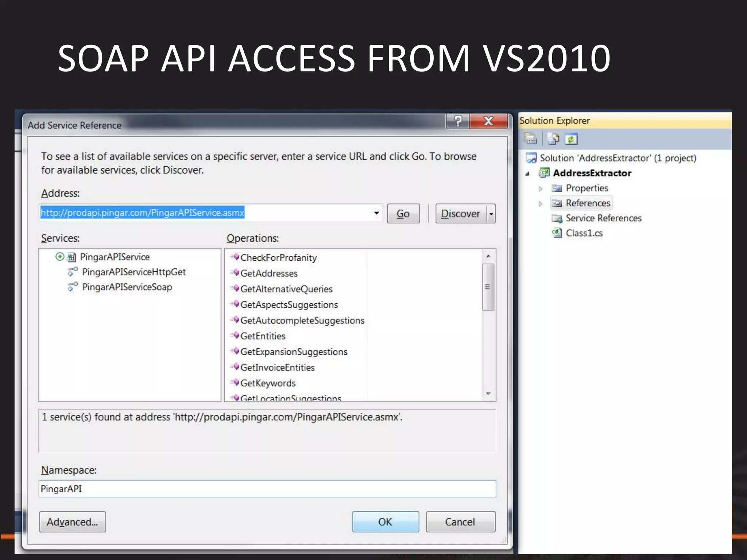Expand the References node

[x=540, y=204]
